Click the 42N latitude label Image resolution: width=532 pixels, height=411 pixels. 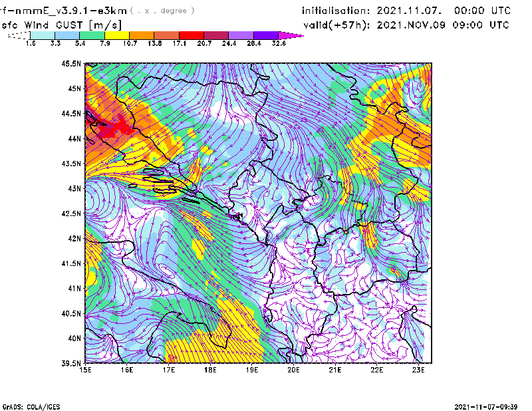click(74, 238)
